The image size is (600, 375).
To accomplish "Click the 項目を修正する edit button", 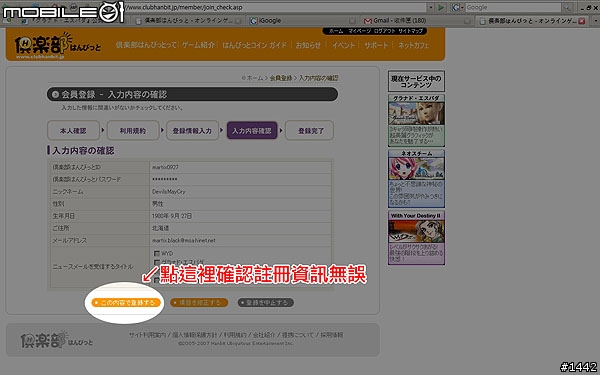I will [199, 303].
